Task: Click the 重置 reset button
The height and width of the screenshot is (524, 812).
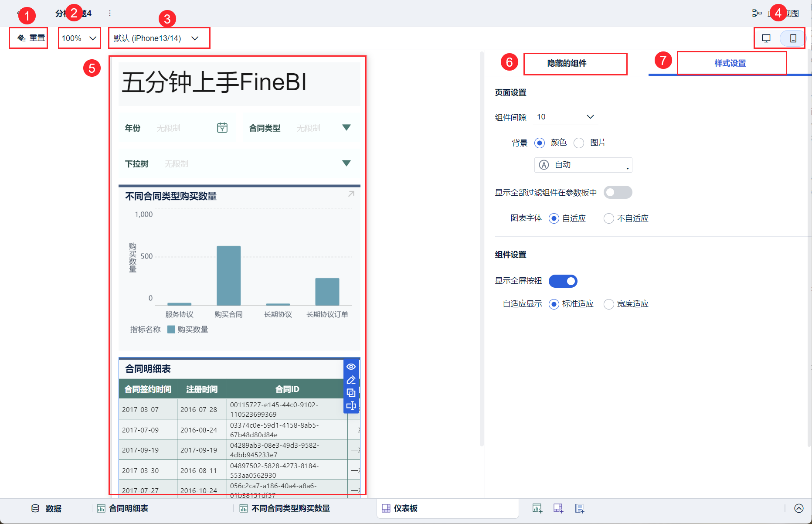Action: (31, 38)
